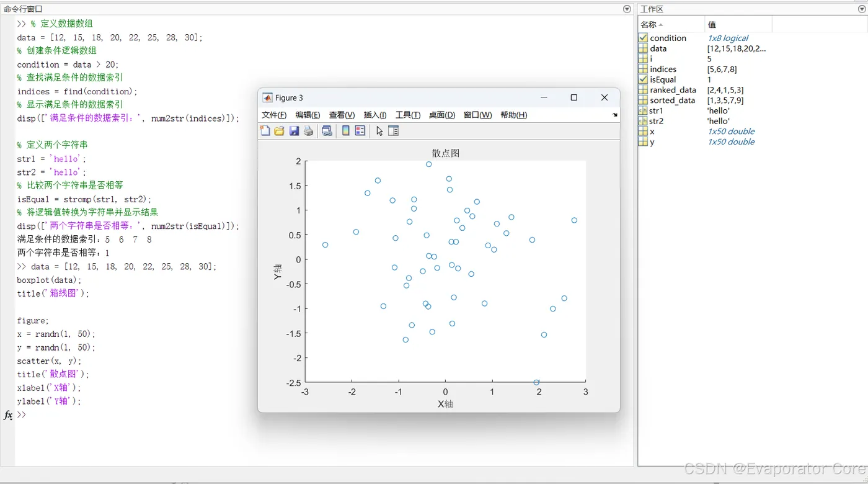Click the command prompt input line
This screenshot has height=484, width=868.
(x=325, y=415)
